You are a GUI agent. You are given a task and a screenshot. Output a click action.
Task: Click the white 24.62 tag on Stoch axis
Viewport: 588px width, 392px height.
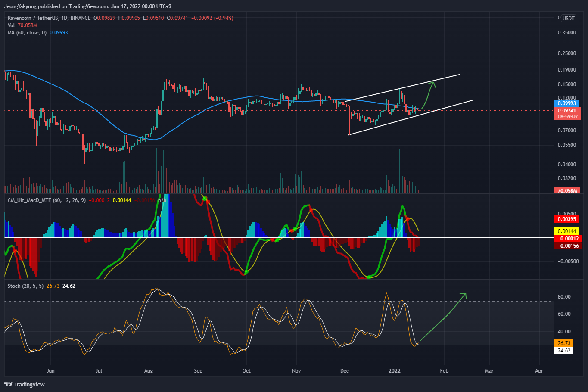coord(564,351)
